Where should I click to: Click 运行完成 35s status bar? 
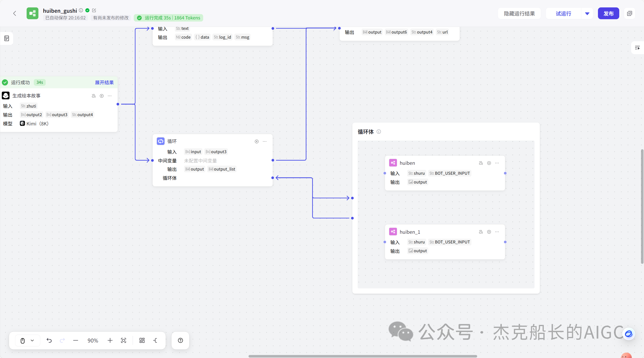point(168,18)
